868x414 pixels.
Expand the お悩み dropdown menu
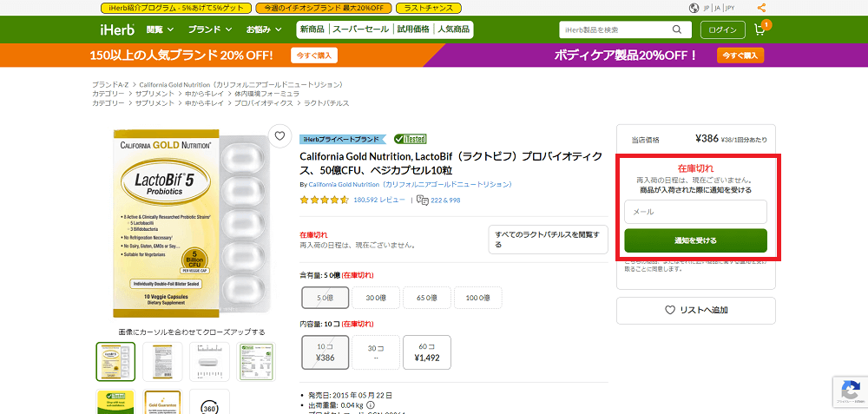264,30
